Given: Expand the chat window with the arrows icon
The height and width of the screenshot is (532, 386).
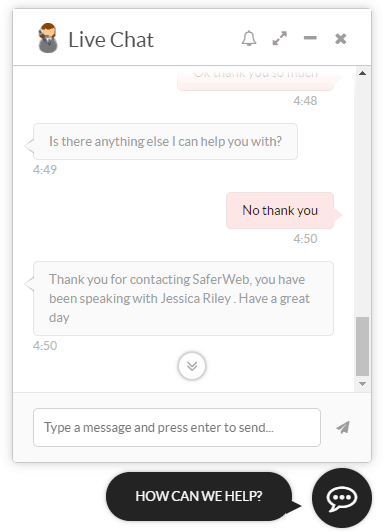Looking at the screenshot, I should point(279,38).
